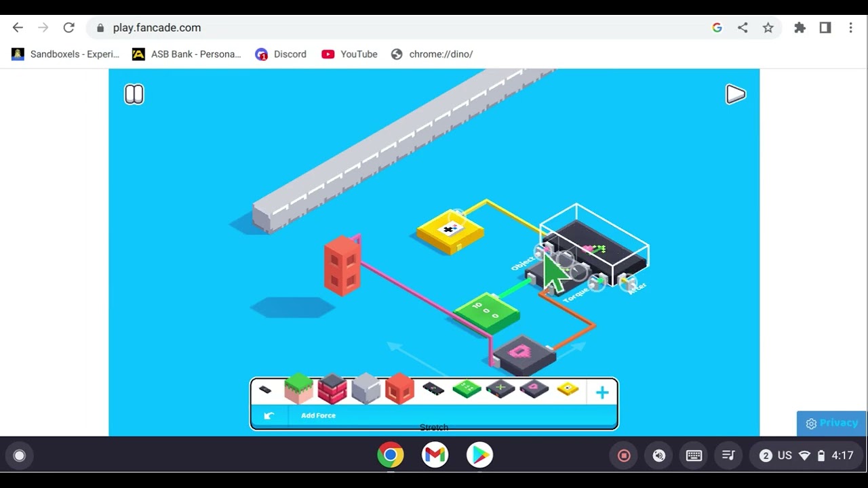Screen dimensions: 868x488
Task: Launch Play Store from the shelf
Action: coord(479,455)
